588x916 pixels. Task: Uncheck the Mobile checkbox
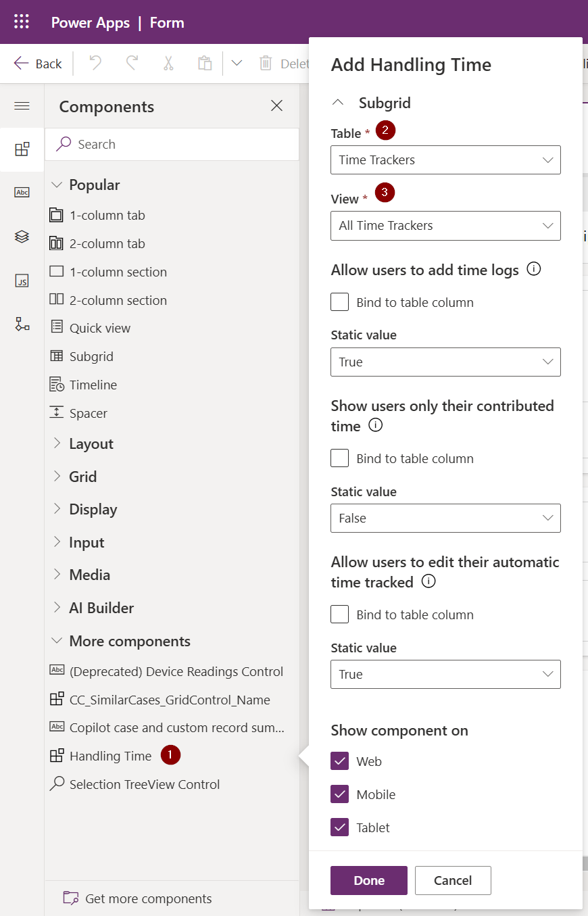coord(340,794)
